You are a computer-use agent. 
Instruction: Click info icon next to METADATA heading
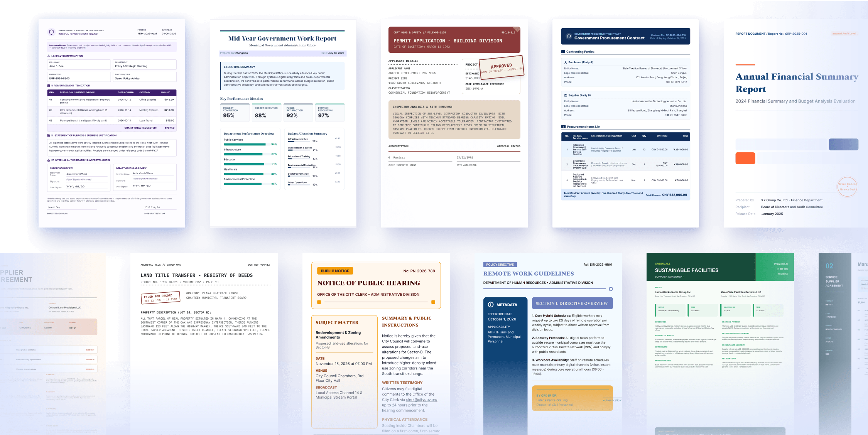click(491, 305)
